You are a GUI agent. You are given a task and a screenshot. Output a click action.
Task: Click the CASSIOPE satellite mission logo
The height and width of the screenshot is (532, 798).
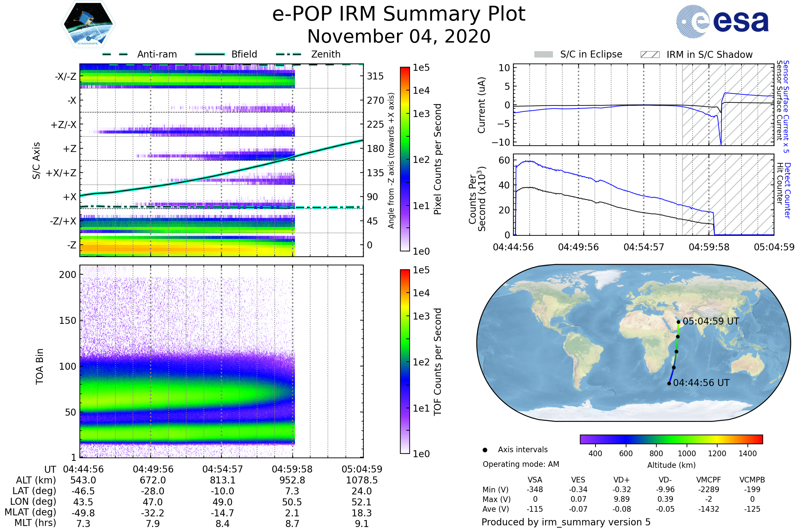click(88, 24)
